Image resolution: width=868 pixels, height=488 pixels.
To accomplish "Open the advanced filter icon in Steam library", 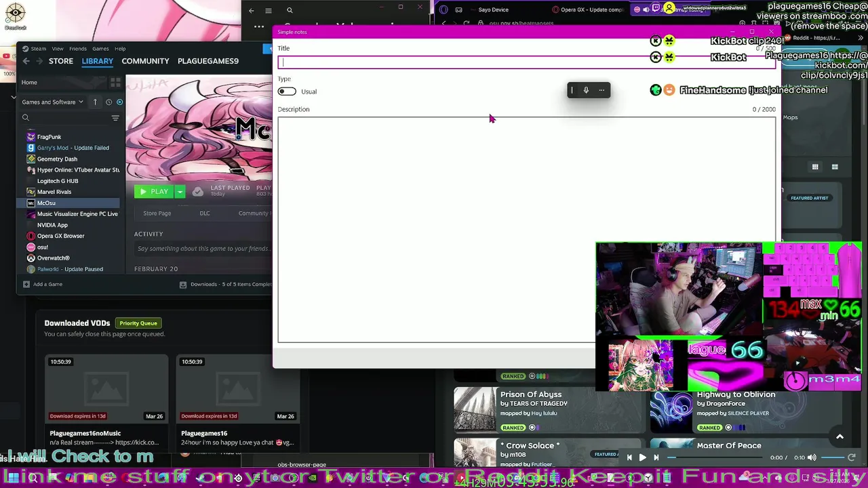I will 115,118.
